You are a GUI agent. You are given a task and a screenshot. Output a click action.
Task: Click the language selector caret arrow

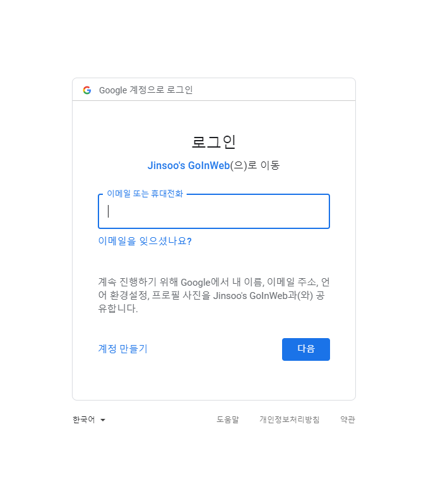[103, 419]
